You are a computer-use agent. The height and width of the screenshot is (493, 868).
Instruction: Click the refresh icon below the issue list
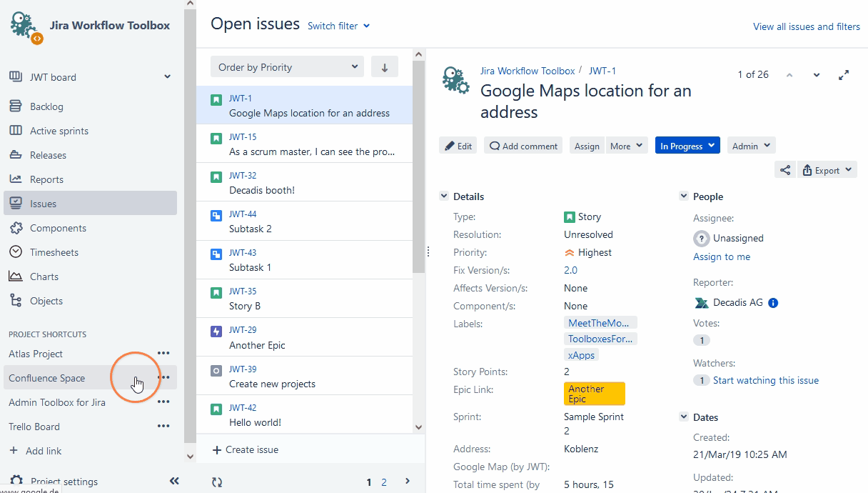click(x=217, y=482)
